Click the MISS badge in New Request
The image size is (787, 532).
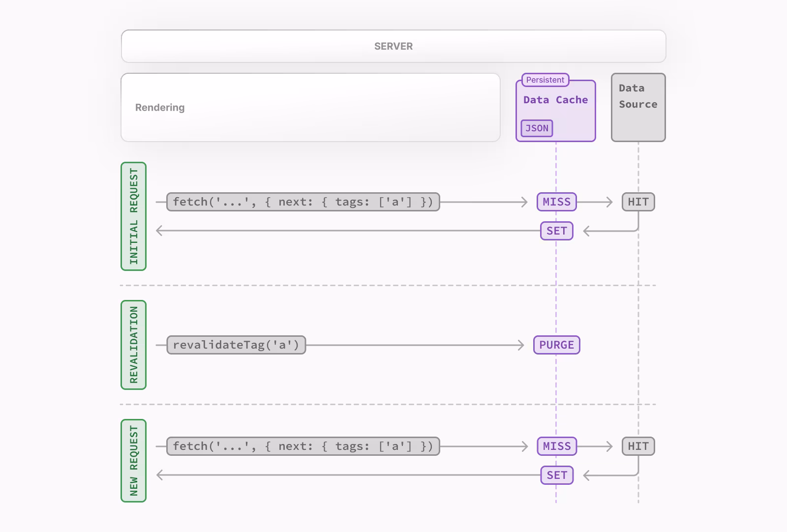point(556,446)
